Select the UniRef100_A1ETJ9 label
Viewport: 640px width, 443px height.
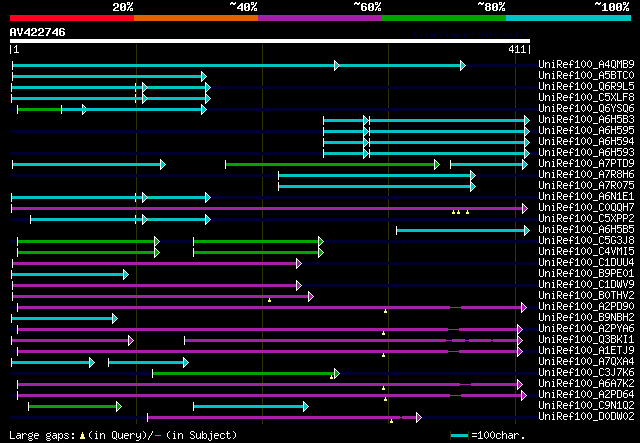pyautogui.click(x=586, y=351)
